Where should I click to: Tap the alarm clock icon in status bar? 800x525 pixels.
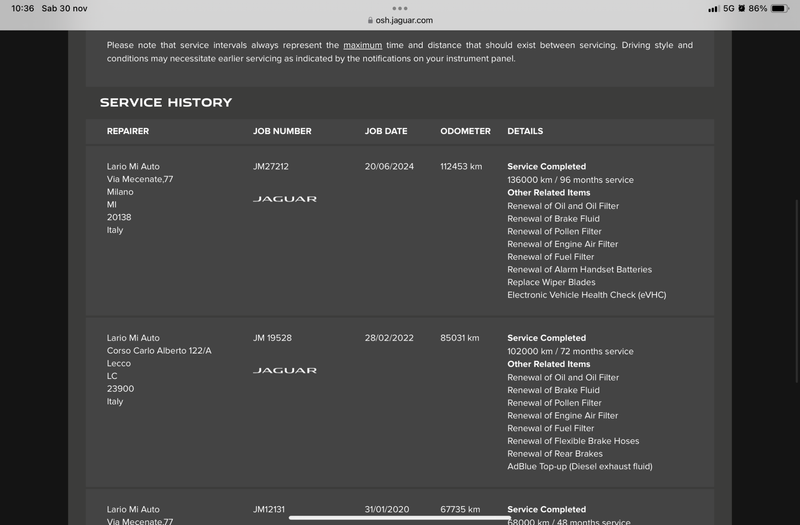[x=741, y=8]
